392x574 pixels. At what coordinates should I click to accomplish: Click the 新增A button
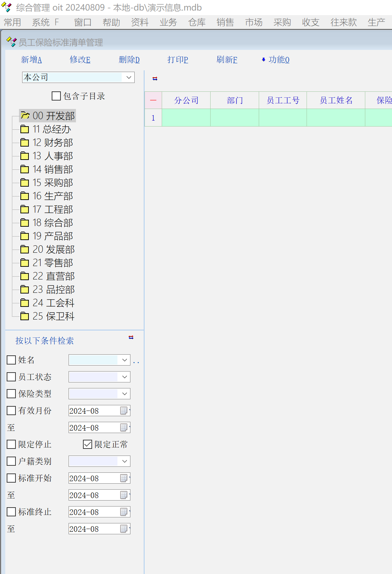point(31,60)
